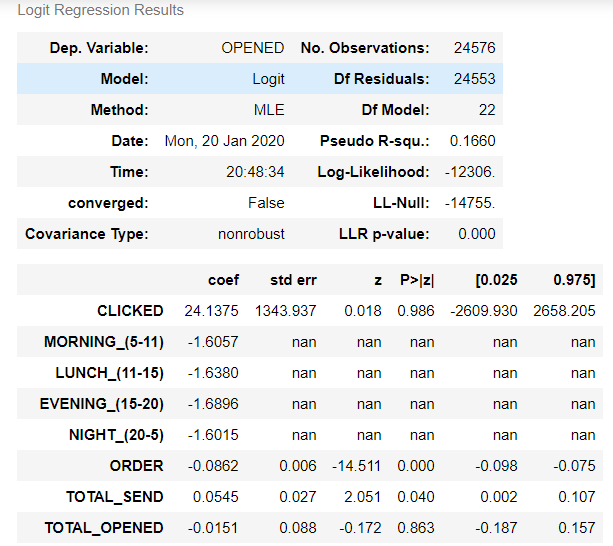Select the LL-Null value -14755.
Screen dimensions: 613x546
click(x=470, y=203)
